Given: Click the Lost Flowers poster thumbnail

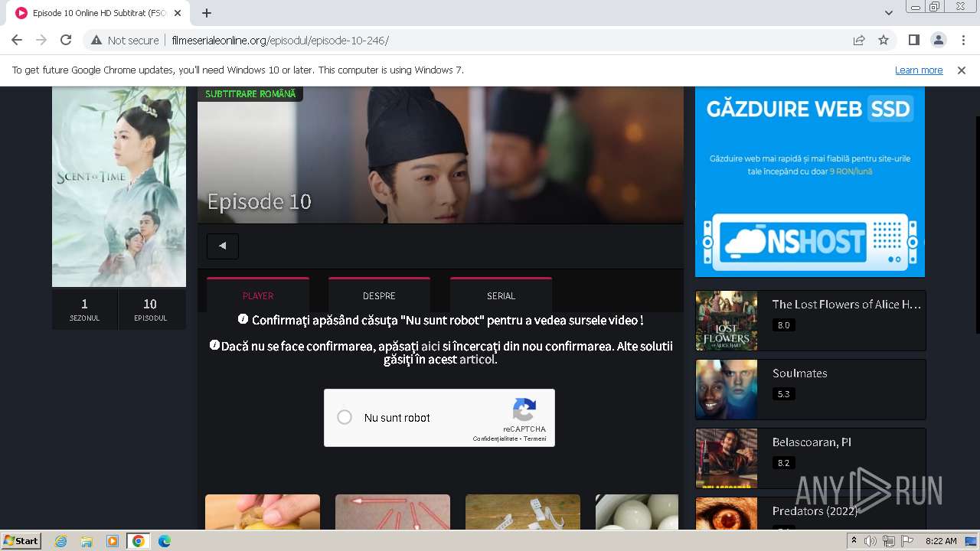Looking at the screenshot, I should (727, 321).
